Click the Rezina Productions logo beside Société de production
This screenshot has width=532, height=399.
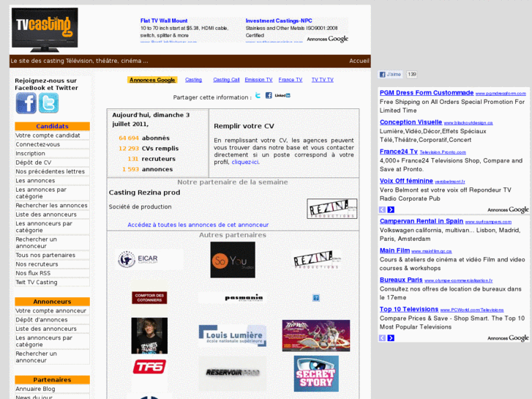(331, 209)
